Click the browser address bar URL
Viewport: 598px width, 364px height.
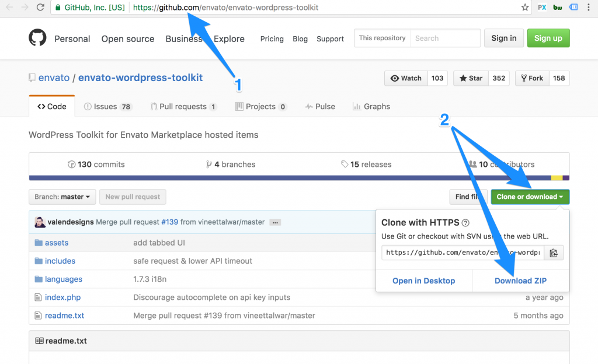[225, 7]
